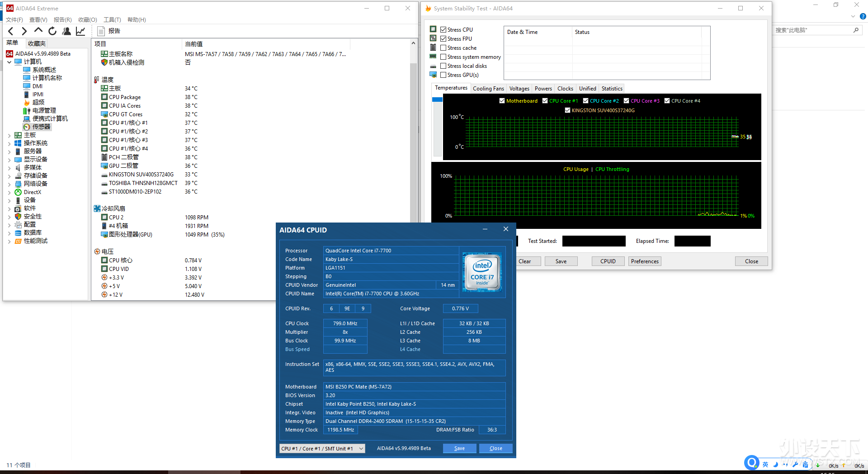Open the 文件(F) menu
Image resolution: width=868 pixels, height=474 pixels.
[14, 20]
